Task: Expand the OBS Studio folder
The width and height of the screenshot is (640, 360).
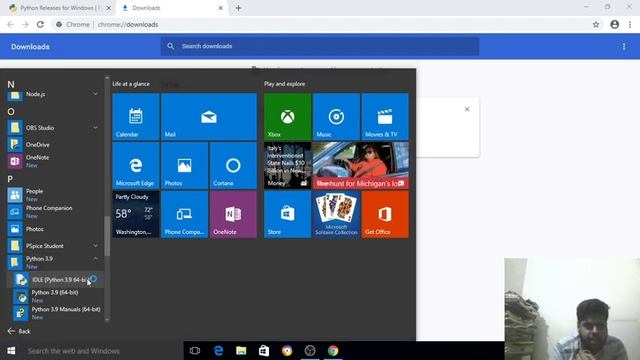Action: [95, 128]
